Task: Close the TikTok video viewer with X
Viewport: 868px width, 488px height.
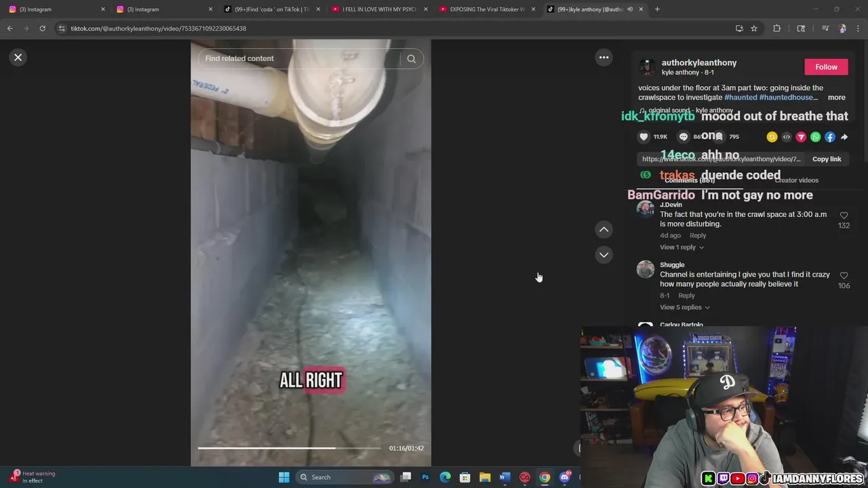Action: (18, 58)
